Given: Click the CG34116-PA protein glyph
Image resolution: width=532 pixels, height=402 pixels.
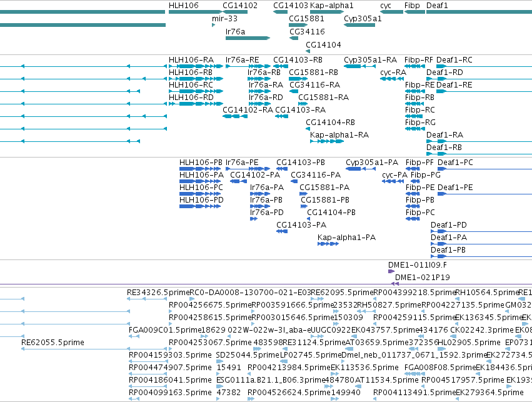Looking at the screenshot, I should [x=294, y=181].
